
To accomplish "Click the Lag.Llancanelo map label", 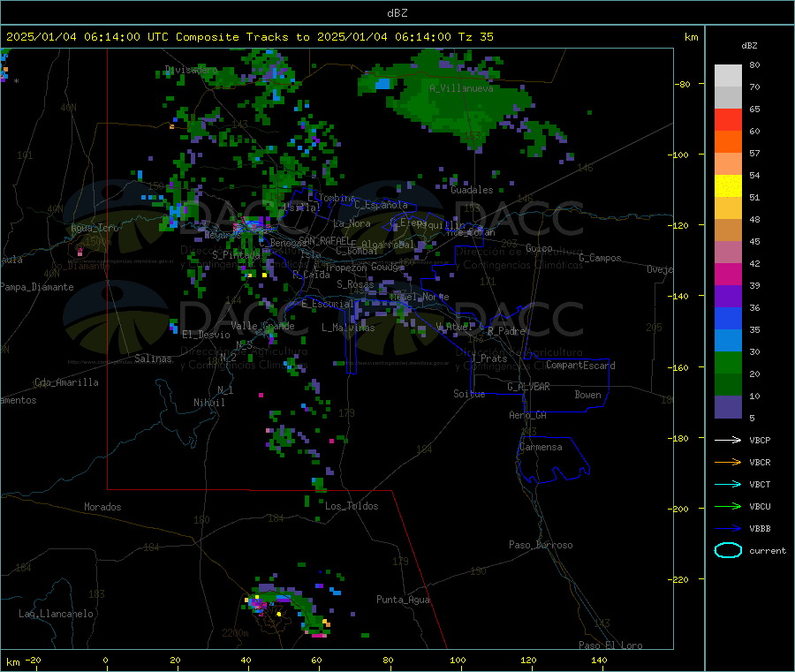I will (x=56, y=615).
